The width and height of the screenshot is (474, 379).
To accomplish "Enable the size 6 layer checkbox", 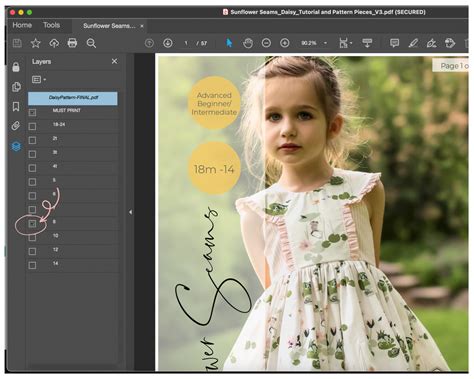I will pos(32,196).
